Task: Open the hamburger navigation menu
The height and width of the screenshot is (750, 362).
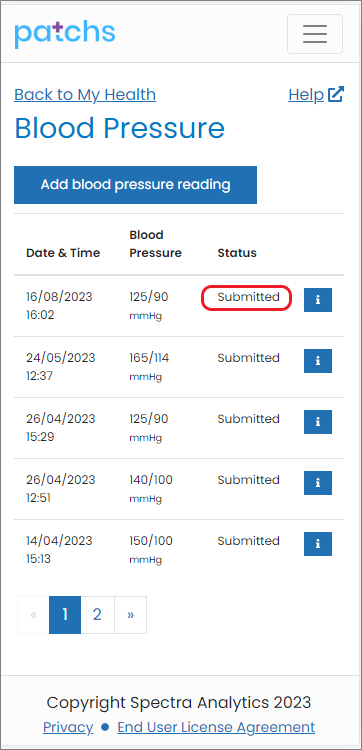Action: (x=315, y=34)
